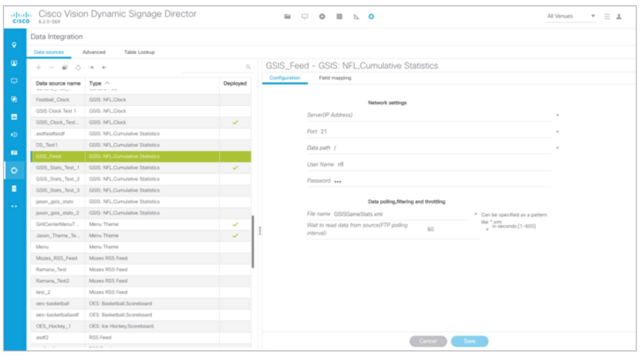The height and width of the screenshot is (360, 644).
Task: Remove a data source with the minus icon
Action: (x=52, y=67)
